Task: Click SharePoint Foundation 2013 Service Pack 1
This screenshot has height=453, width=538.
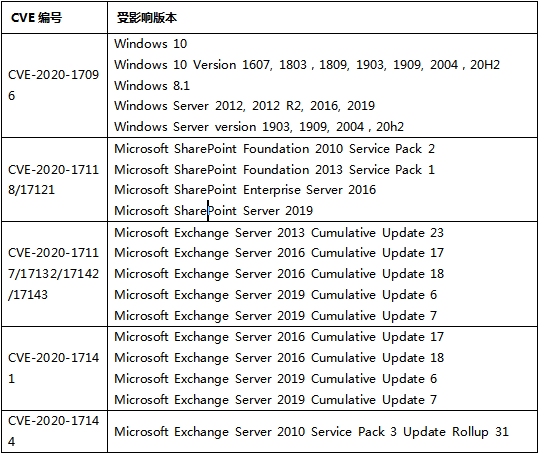Action: pos(274,170)
